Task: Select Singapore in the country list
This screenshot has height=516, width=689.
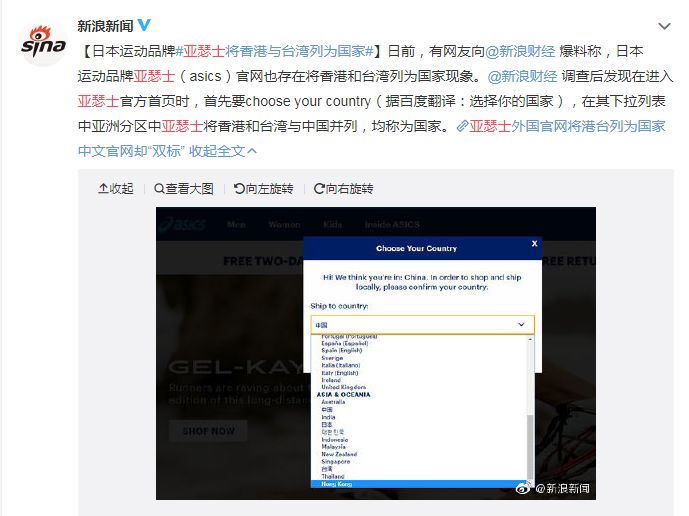Action: point(336,461)
